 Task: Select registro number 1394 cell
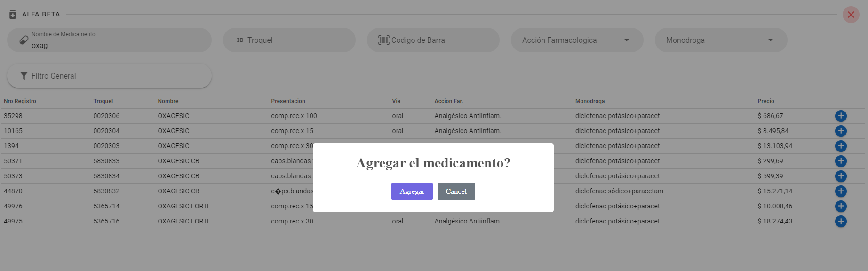[11, 146]
